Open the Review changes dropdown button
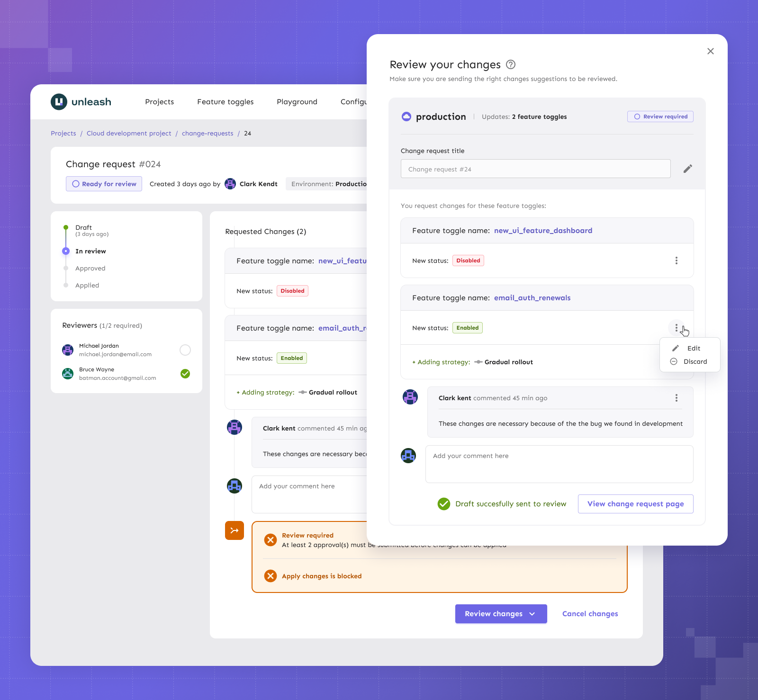Screen dimensions: 758x700 501,614
